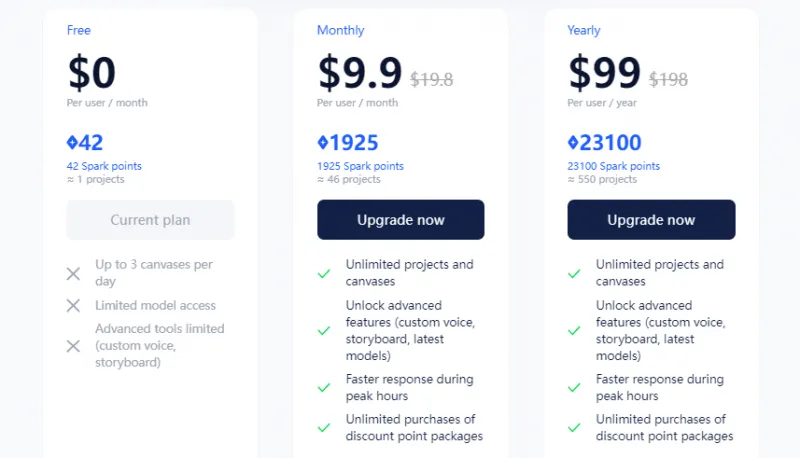Click the Spark diamond icon next to 23100

pos(573,143)
